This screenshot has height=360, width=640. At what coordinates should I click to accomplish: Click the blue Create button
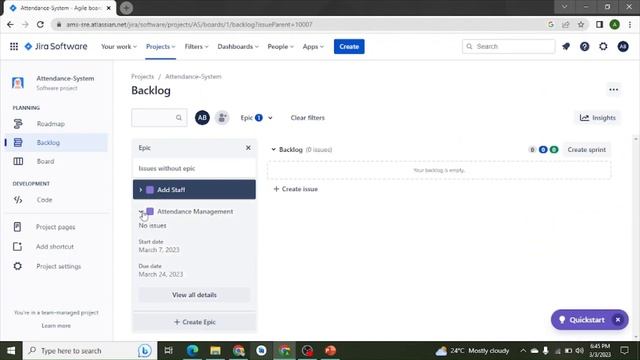pos(349,47)
